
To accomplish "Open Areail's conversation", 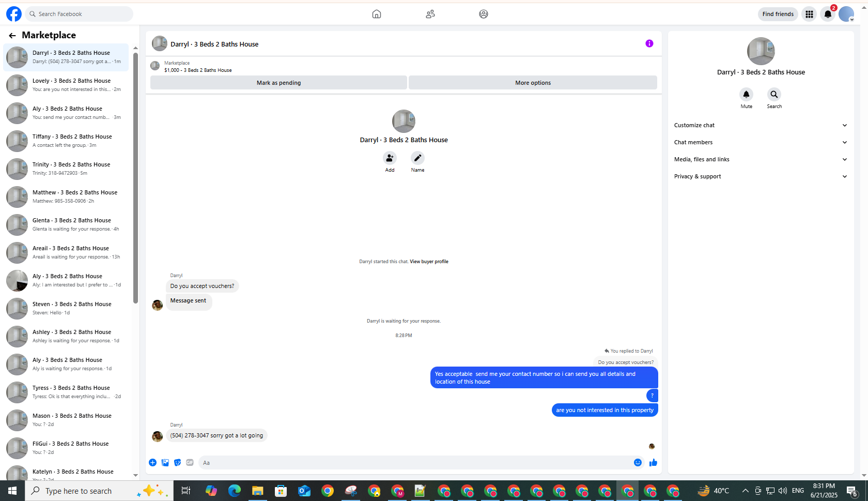I will 66,252.
